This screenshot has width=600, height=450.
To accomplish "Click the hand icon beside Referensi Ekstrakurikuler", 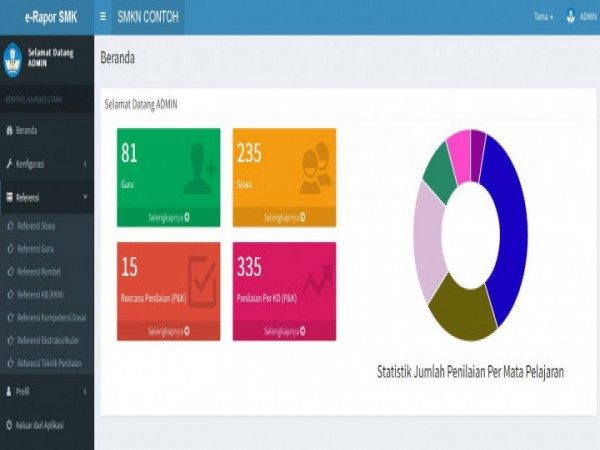I will (x=11, y=340).
